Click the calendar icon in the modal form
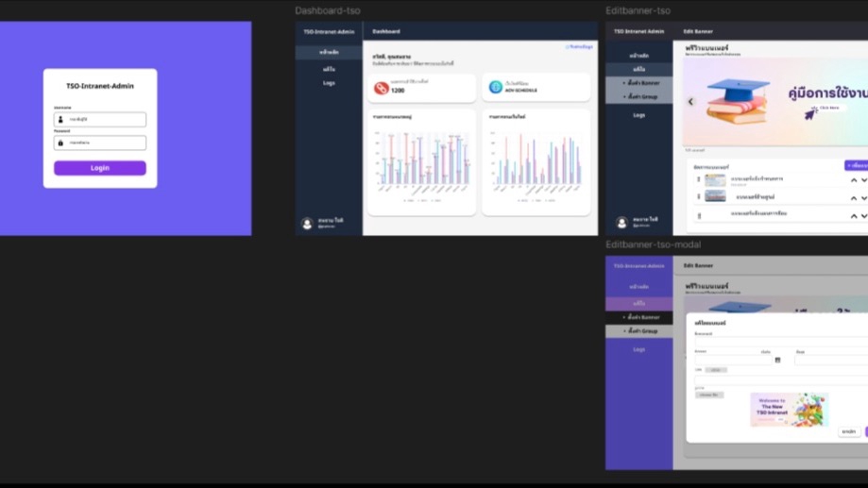This screenshot has height=488, width=868. (777, 360)
